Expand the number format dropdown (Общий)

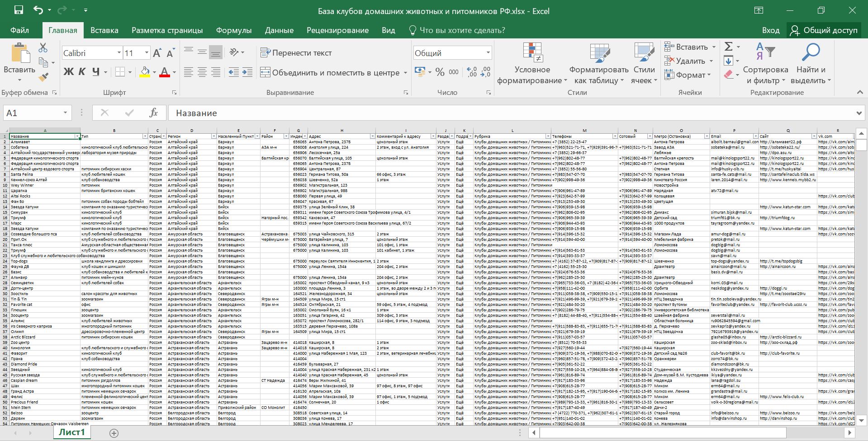pyautogui.click(x=488, y=53)
